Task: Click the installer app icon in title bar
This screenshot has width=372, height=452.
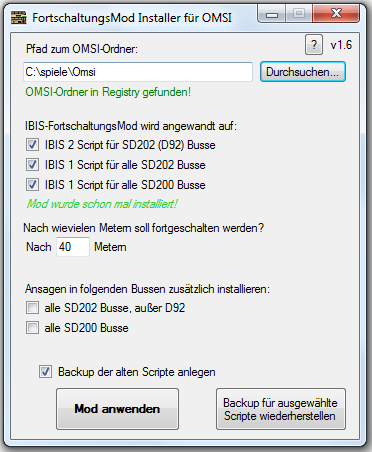Action: click(19, 18)
